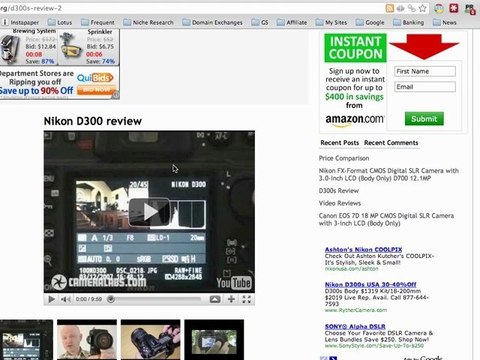The height and width of the screenshot is (360, 480).
Task: Switch to the Recent Posts tab
Action: click(x=340, y=143)
